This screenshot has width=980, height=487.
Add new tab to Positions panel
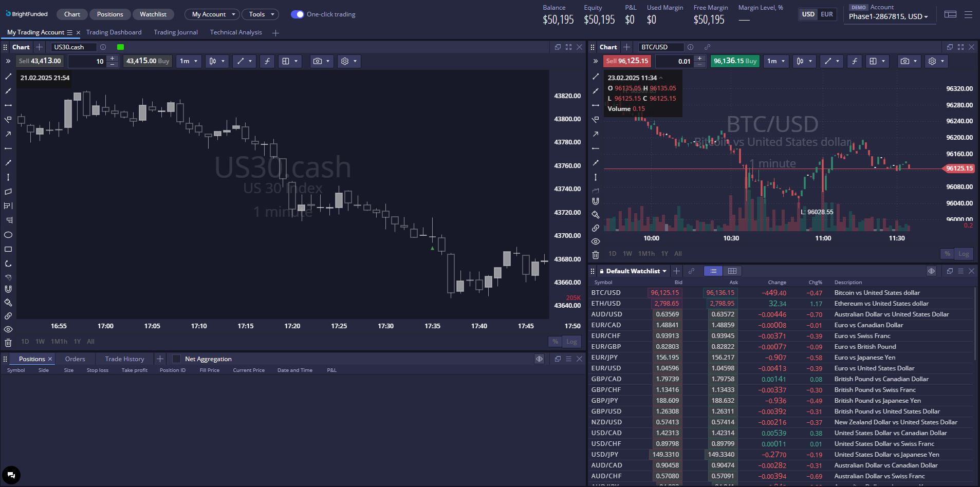pyautogui.click(x=160, y=359)
